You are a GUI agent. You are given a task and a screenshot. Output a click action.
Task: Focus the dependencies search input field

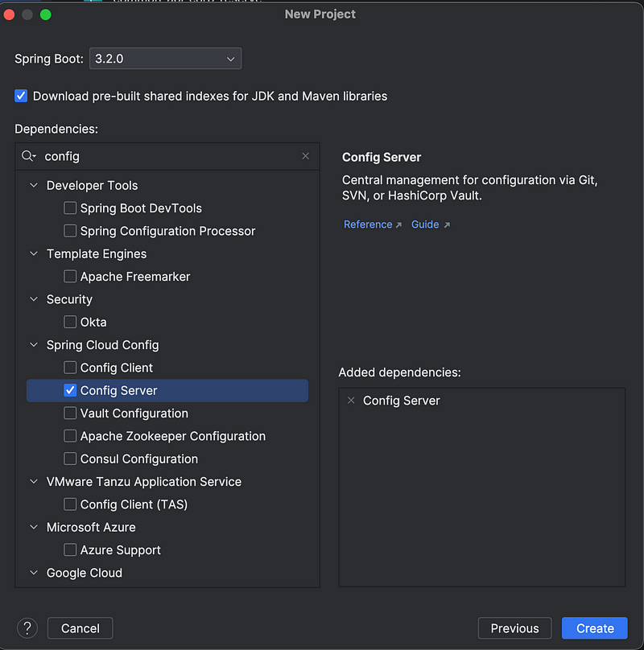click(169, 156)
